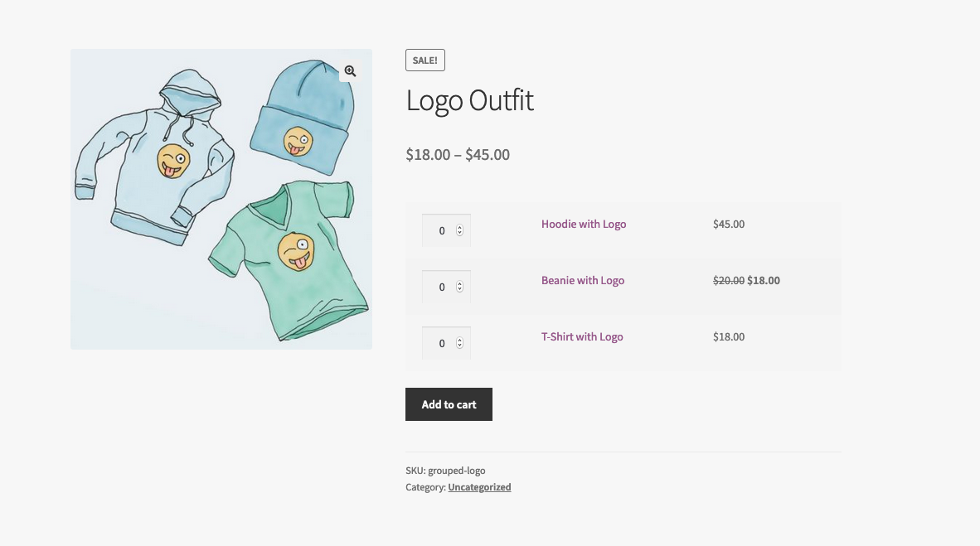Click the Logo Outfit product image
Viewport: 980px width, 546px height.
tap(221, 199)
